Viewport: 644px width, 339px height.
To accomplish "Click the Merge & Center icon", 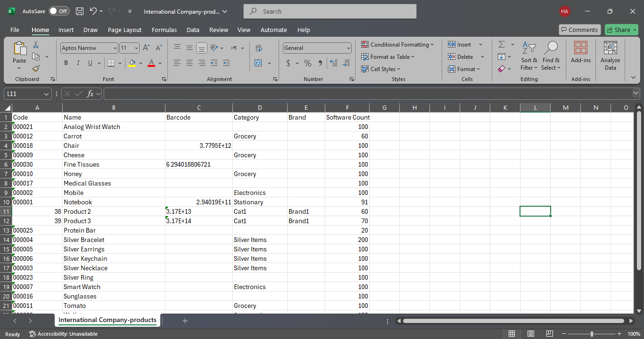I will (258, 63).
